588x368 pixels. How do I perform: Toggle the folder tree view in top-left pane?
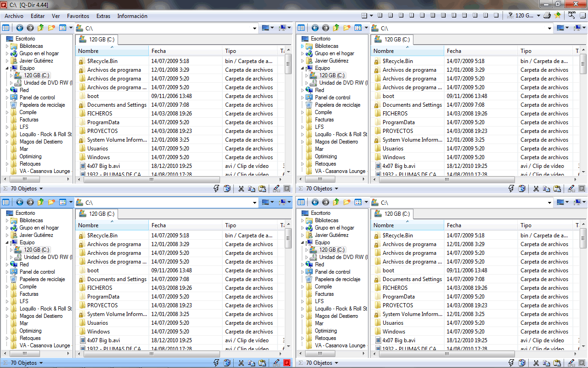click(6, 28)
